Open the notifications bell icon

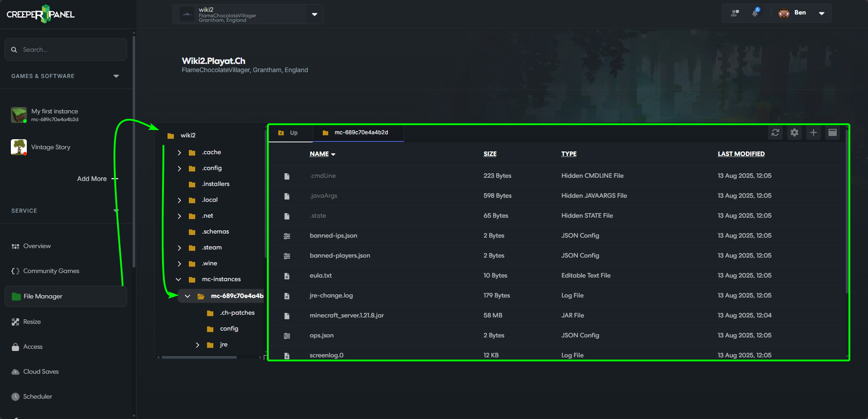point(755,13)
